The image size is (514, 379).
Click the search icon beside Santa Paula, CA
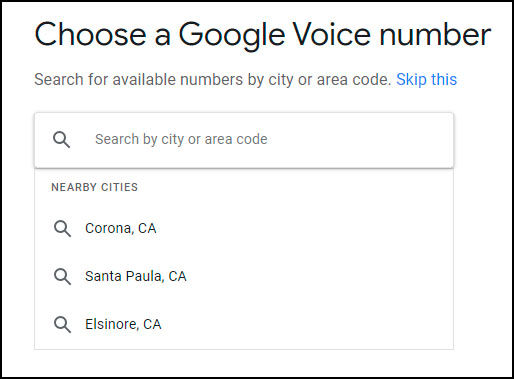pos(62,277)
